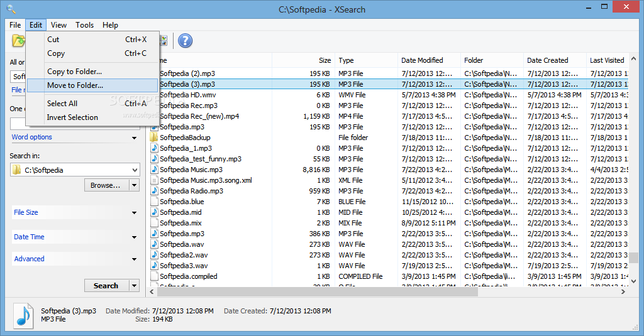Choose Copy to Folder... menu entry
644x336 pixels.
[x=92, y=72]
